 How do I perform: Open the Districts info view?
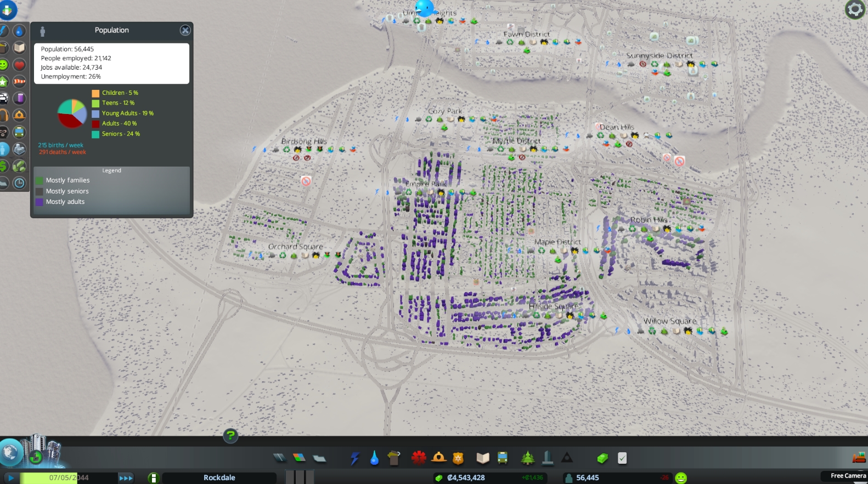(3, 183)
